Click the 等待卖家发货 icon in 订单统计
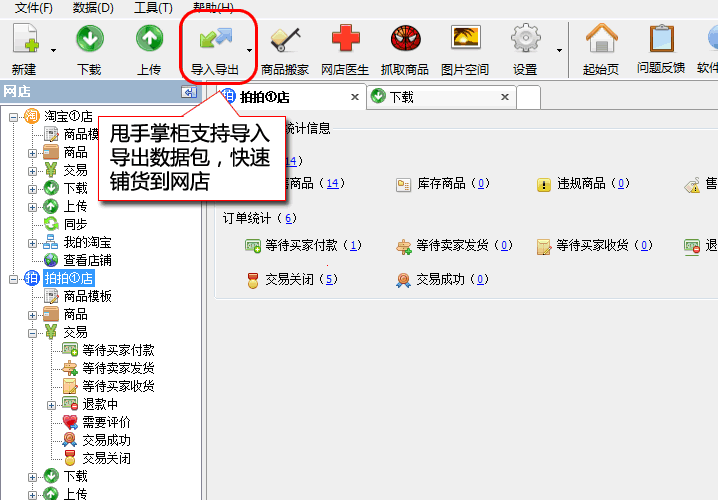Screen dimensions: 718x500 pos(403,247)
